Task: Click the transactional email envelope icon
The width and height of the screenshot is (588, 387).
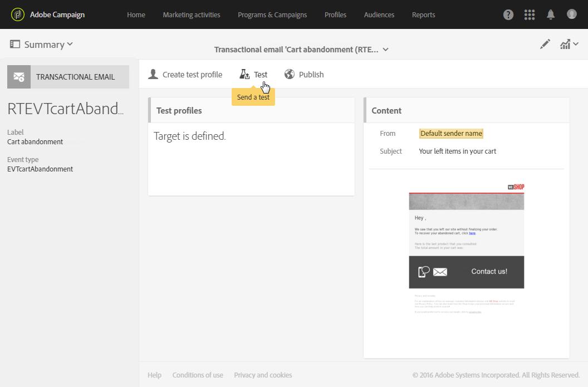Action: 19,77
